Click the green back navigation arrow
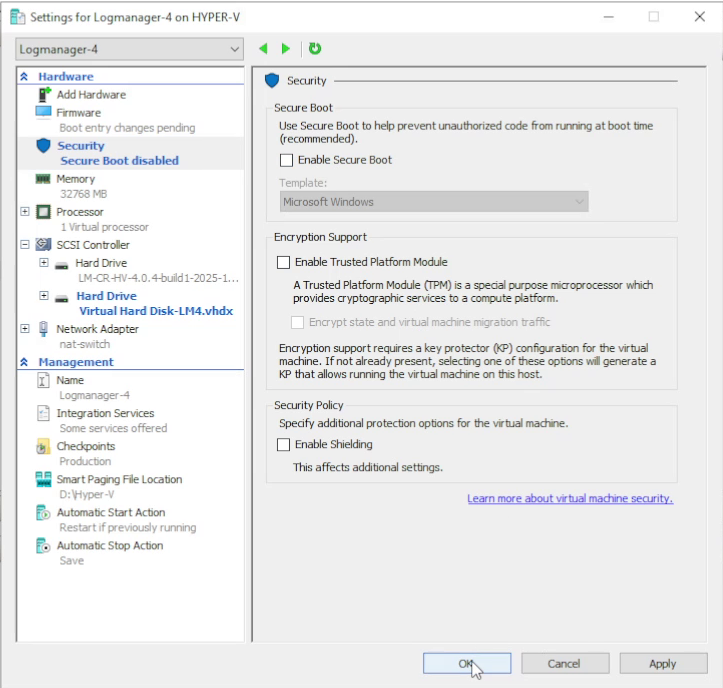Viewport: 723px width, 688px height. (263, 48)
